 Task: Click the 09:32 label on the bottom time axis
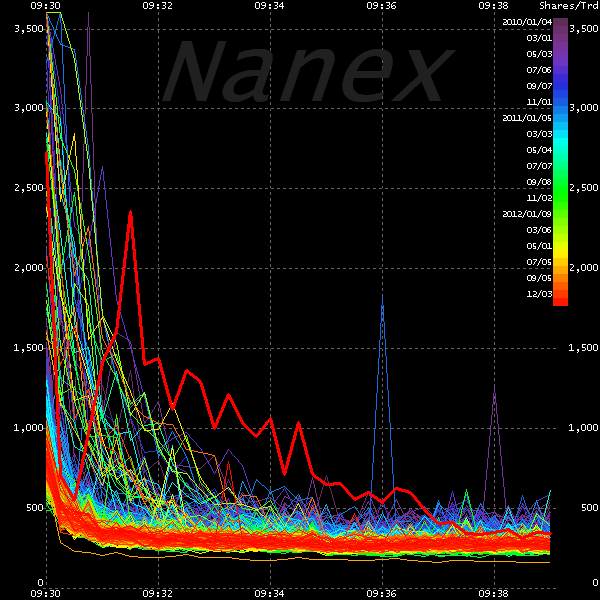pos(157,593)
